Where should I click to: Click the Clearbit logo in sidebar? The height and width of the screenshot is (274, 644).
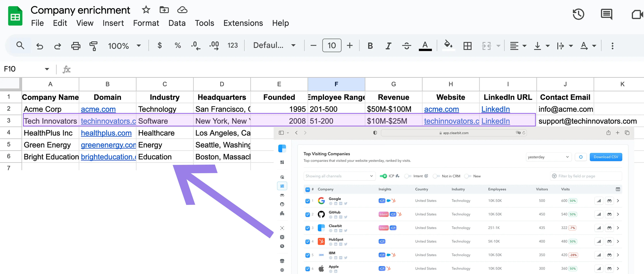[x=282, y=149]
